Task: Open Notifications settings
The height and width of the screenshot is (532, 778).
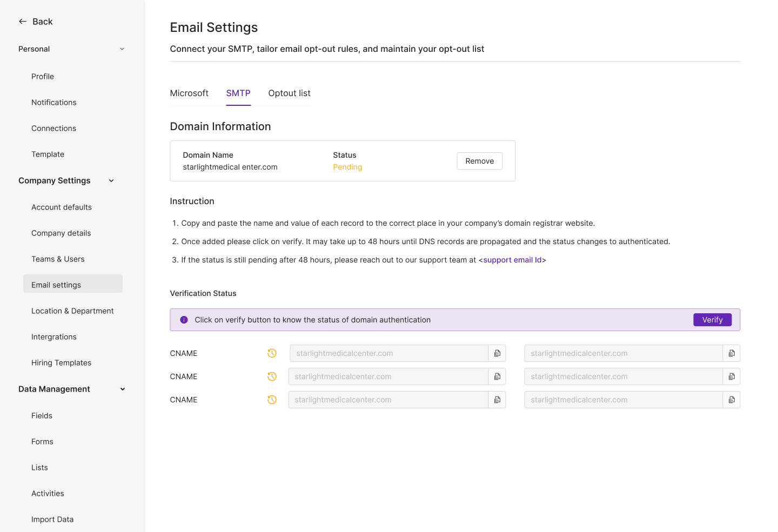Action: [54, 103]
